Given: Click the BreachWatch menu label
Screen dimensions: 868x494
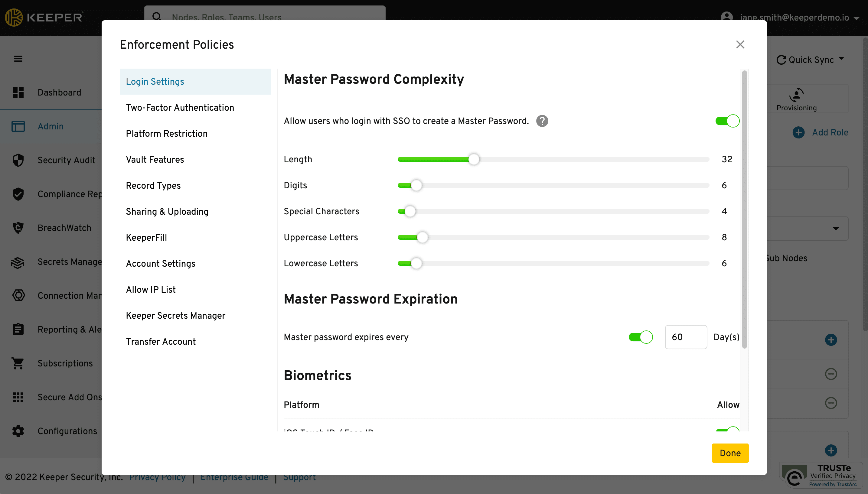Looking at the screenshot, I should coord(64,228).
